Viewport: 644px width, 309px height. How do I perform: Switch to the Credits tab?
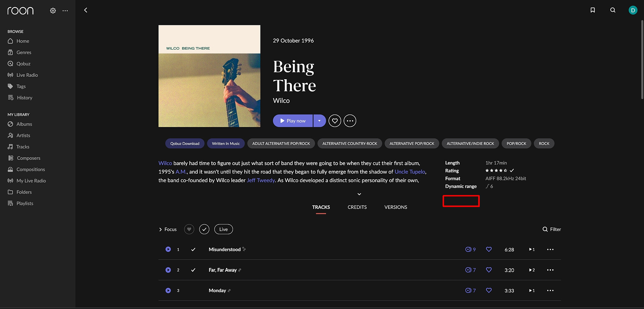point(357,207)
